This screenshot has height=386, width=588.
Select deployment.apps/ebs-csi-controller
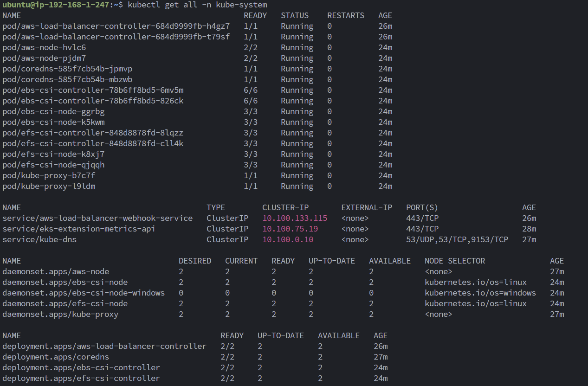[x=81, y=367]
